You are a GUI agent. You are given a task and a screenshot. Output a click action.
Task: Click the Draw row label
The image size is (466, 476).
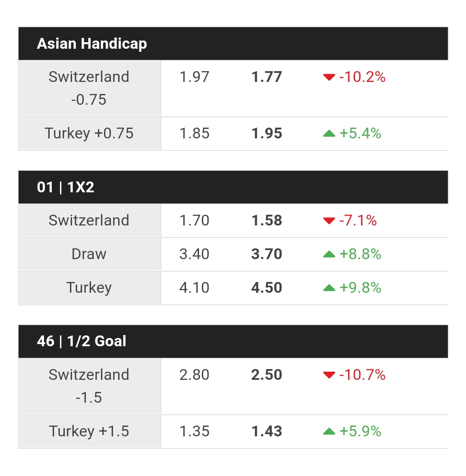coord(89,254)
